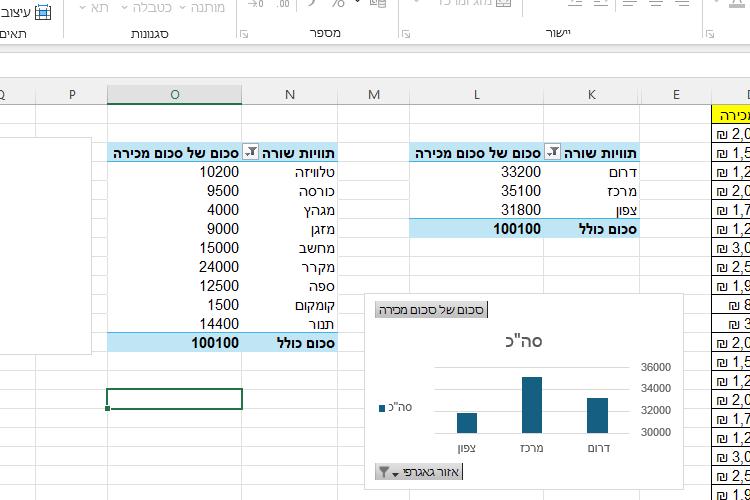Image resolution: width=750 pixels, height=500 pixels.
Task: Click grand total cell 100100 in column L
Action: [x=477, y=229]
